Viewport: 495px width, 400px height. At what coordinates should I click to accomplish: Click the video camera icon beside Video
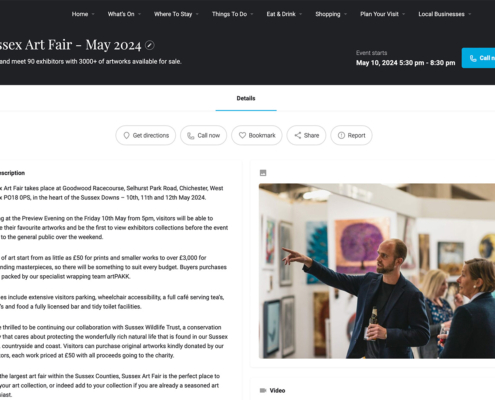263,390
